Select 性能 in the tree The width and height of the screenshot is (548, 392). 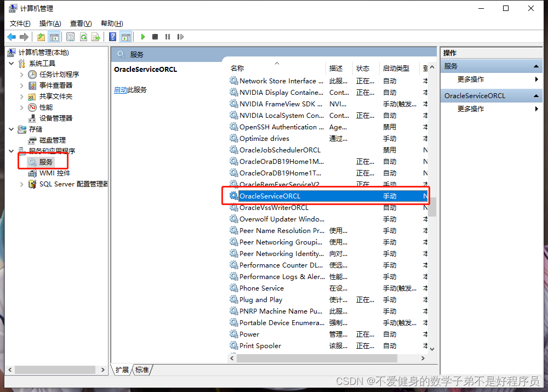tap(46, 107)
